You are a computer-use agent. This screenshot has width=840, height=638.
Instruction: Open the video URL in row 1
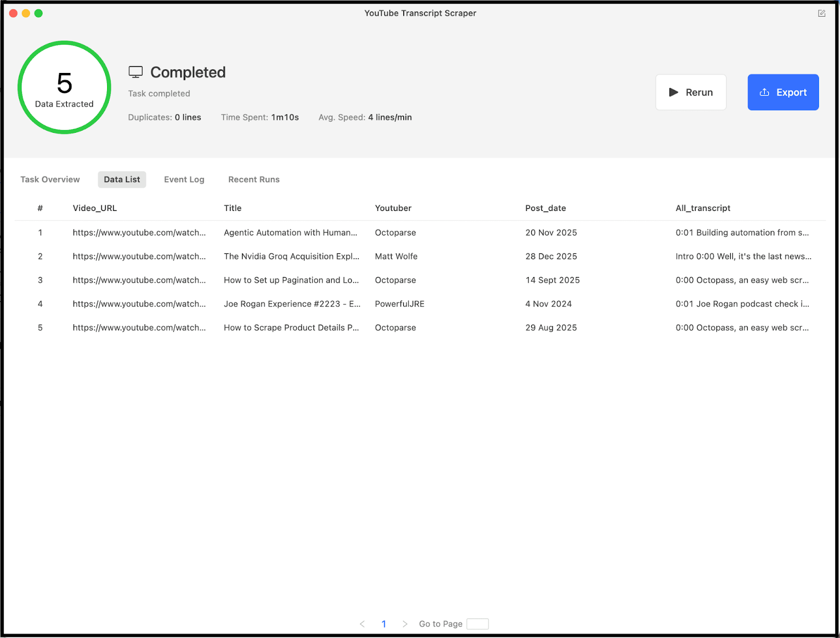tap(139, 232)
